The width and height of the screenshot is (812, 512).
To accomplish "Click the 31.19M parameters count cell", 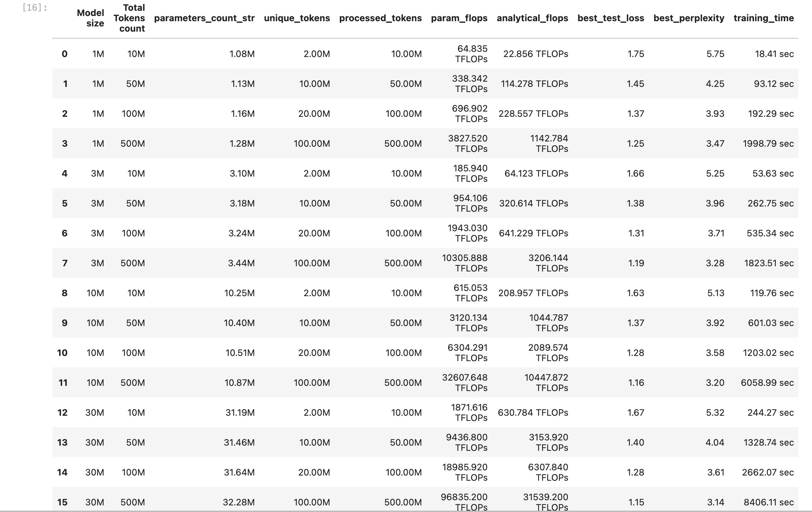I will [240, 413].
